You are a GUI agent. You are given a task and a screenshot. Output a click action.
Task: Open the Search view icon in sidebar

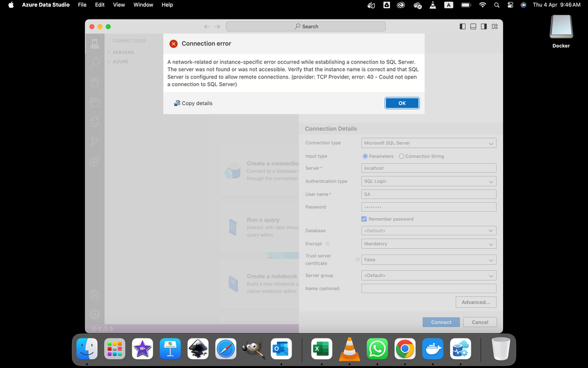click(94, 63)
